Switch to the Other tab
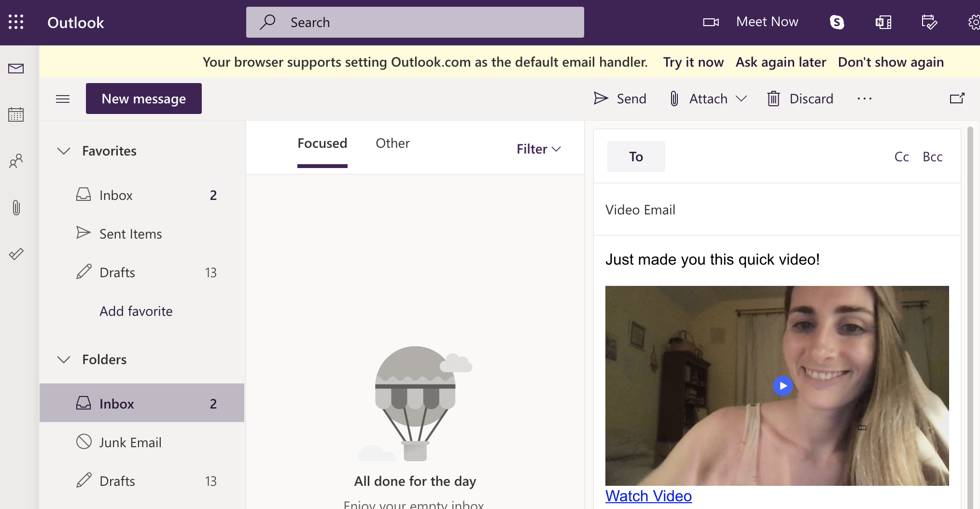 392,143
